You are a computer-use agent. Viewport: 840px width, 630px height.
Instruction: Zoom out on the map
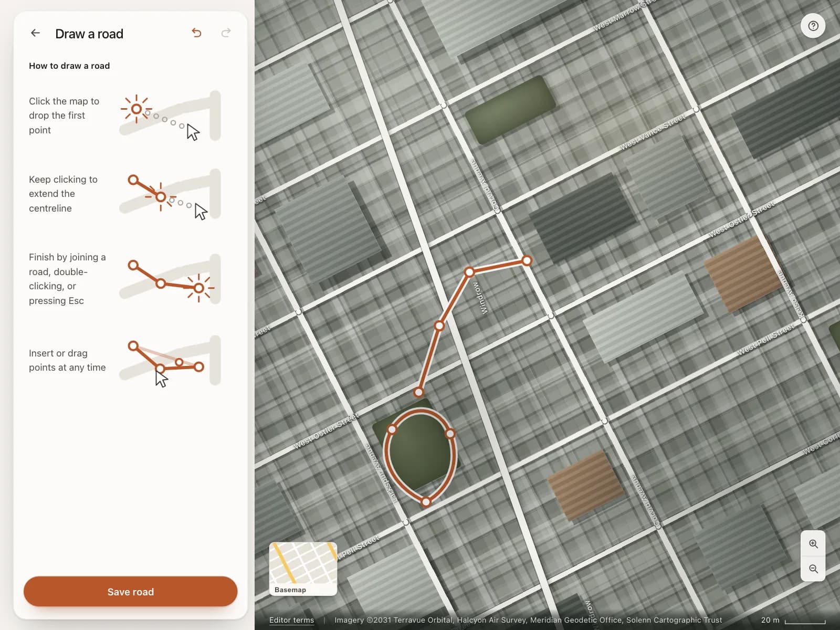tap(813, 569)
